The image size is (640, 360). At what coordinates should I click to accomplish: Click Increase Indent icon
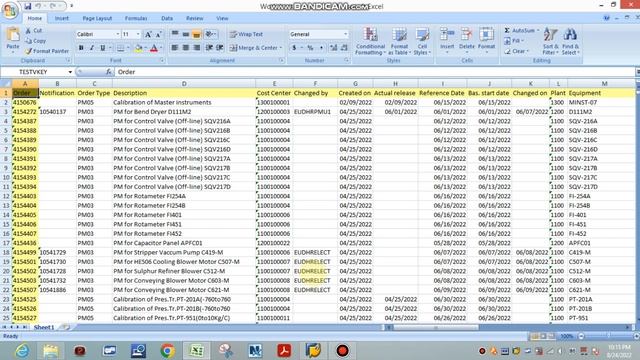coord(220,48)
